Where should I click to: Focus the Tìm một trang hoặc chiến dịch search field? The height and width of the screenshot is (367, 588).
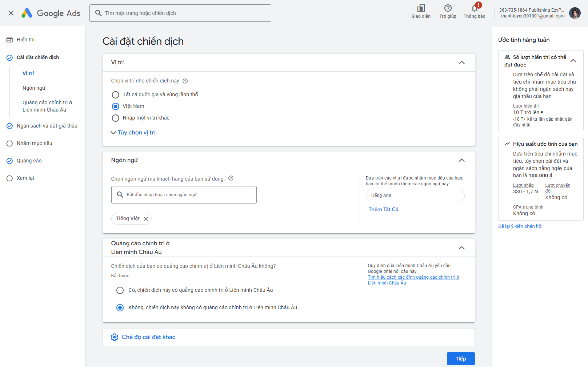[x=180, y=13]
